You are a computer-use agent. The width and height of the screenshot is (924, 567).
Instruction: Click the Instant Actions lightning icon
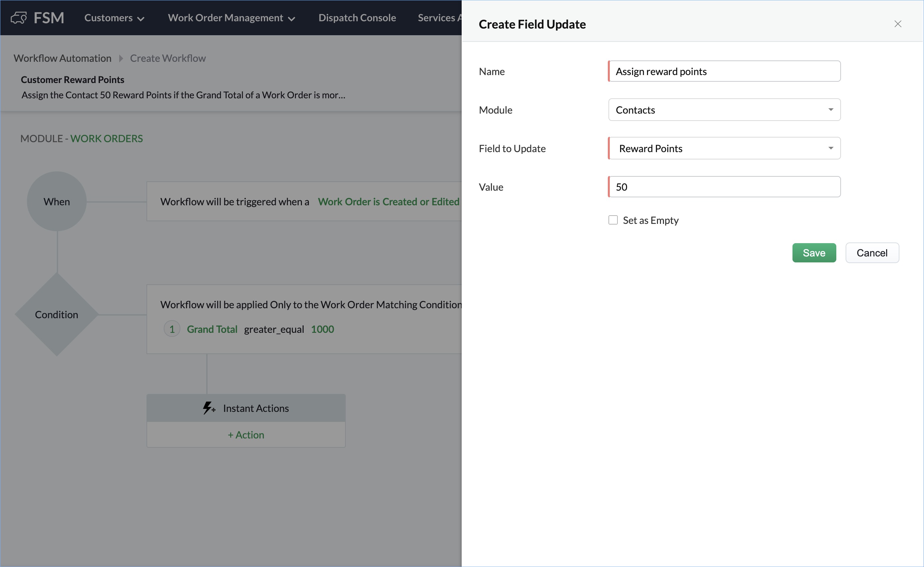209,408
